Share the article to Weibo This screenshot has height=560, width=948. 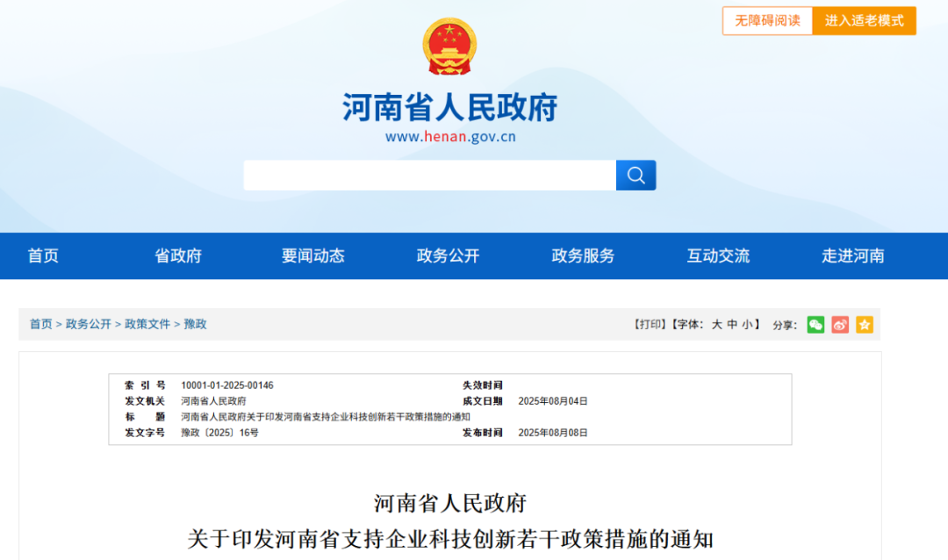[x=840, y=324]
